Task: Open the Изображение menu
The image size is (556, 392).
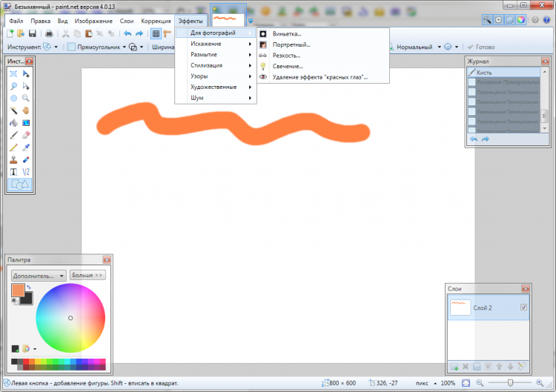Action: (93, 21)
